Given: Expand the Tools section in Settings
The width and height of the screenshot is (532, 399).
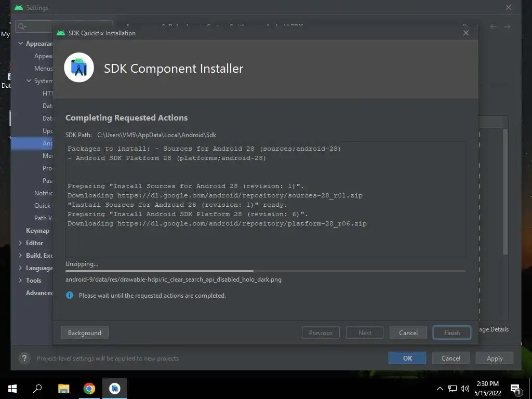Looking at the screenshot, I should coord(20,280).
